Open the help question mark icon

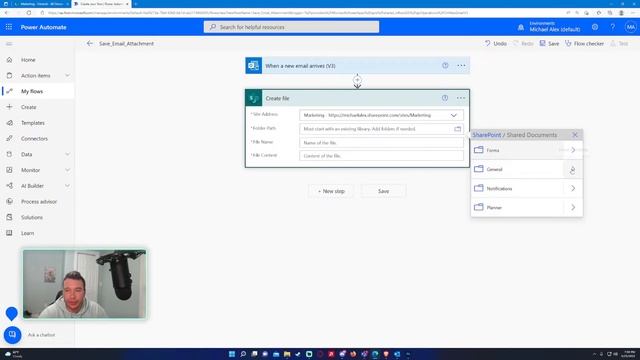coord(613,27)
